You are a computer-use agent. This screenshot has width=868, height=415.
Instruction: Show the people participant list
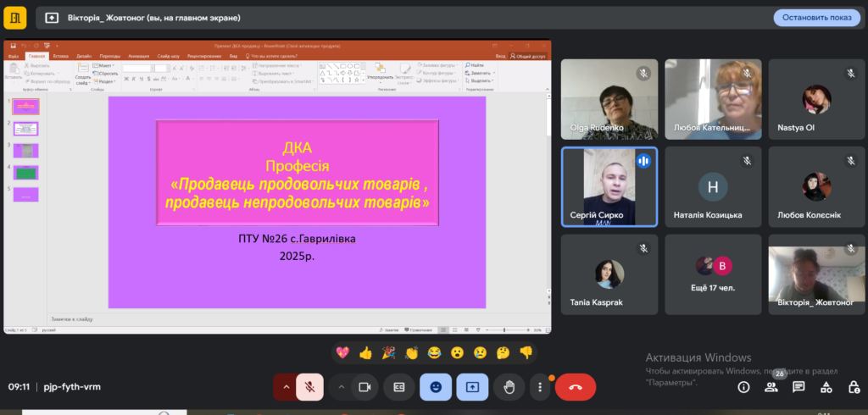point(771,387)
